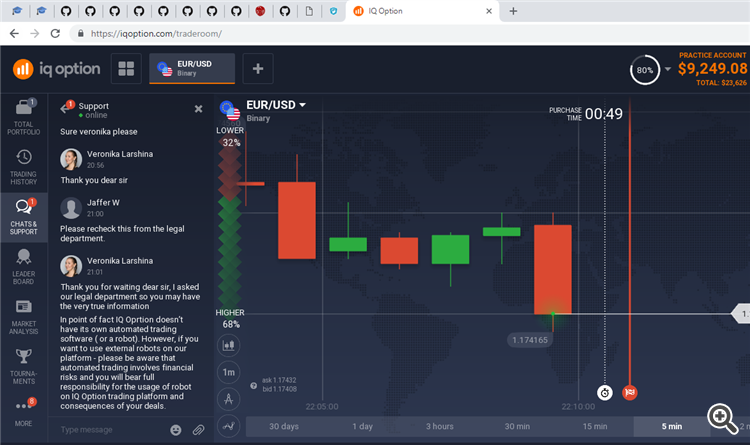Expand the account balance dropdown arrow
Viewport: 750px width, 445px height.
tap(668, 69)
